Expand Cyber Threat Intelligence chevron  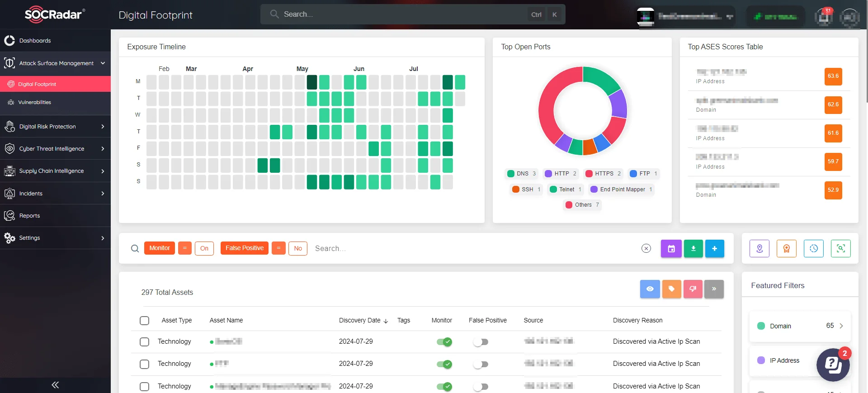103,149
